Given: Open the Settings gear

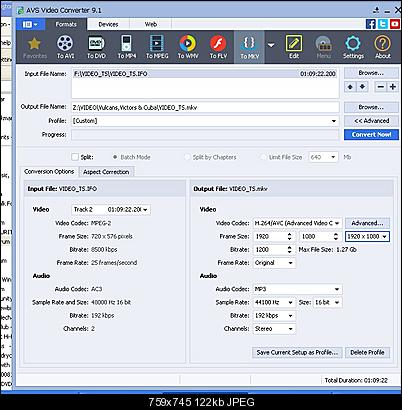Looking at the screenshot, I should pyautogui.click(x=353, y=48).
